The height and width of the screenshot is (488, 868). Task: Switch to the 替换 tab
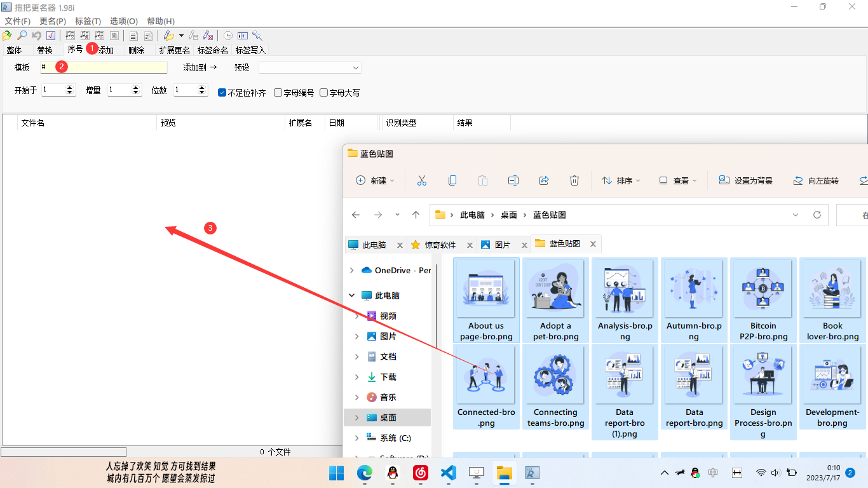[44, 50]
